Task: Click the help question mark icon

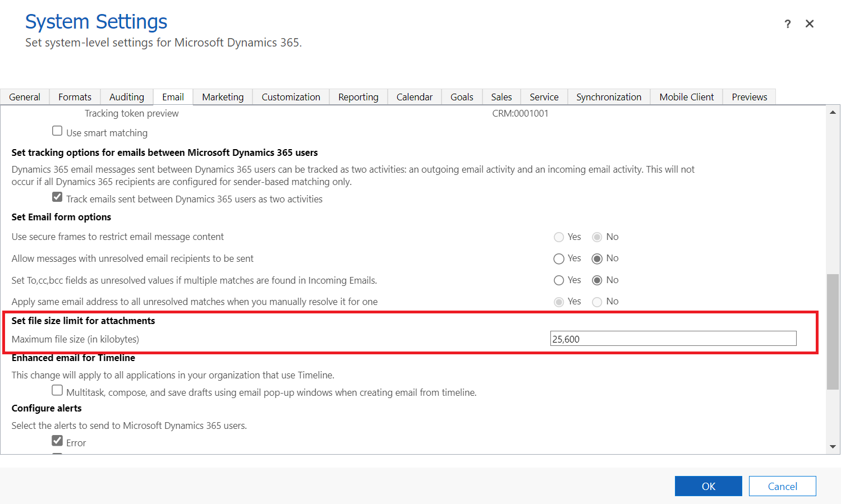Action: [788, 24]
